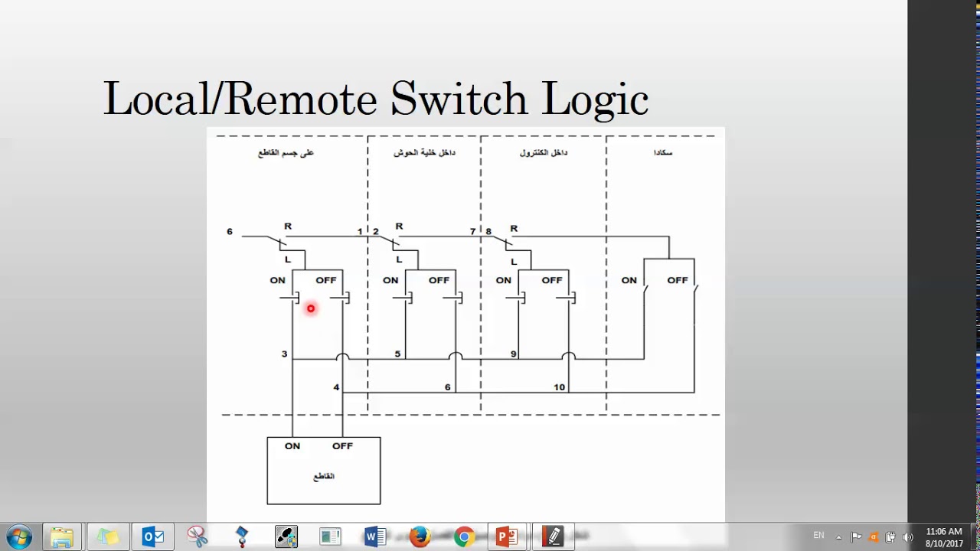Screen dimensions: 980x551
Task: Click the EN language indicator
Action: coord(818,536)
